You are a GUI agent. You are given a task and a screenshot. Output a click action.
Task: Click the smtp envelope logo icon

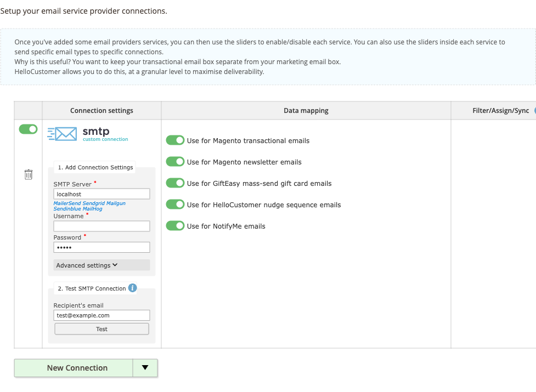pos(62,134)
